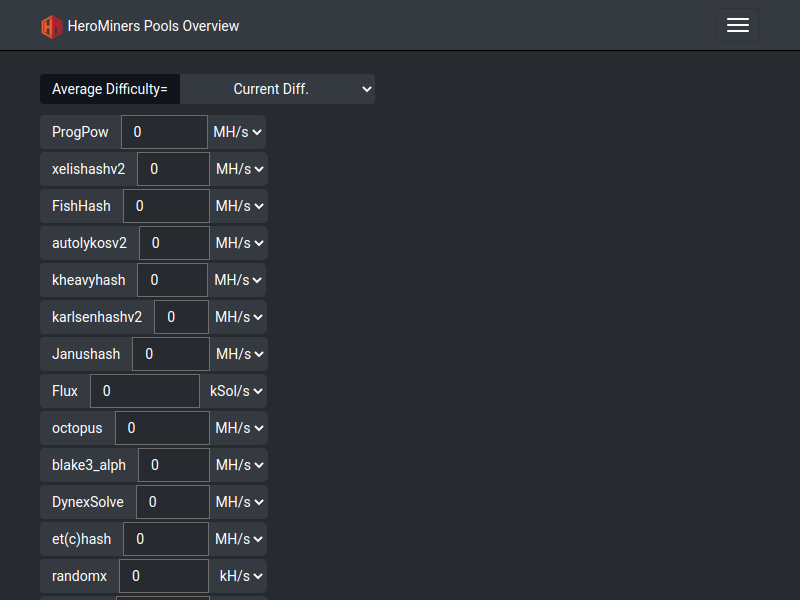Open the Flux kSol/s unit dropdown
Viewport: 800px width, 600px height.
coord(234,391)
